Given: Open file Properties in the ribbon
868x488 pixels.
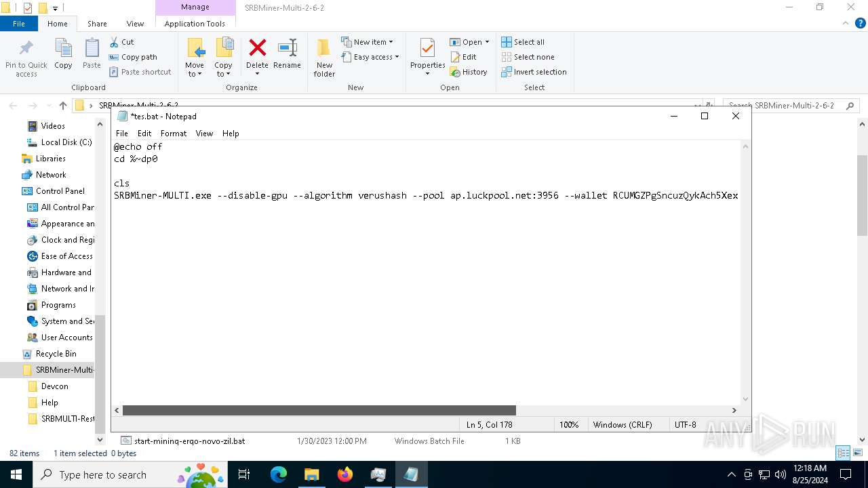Looking at the screenshot, I should [427, 57].
